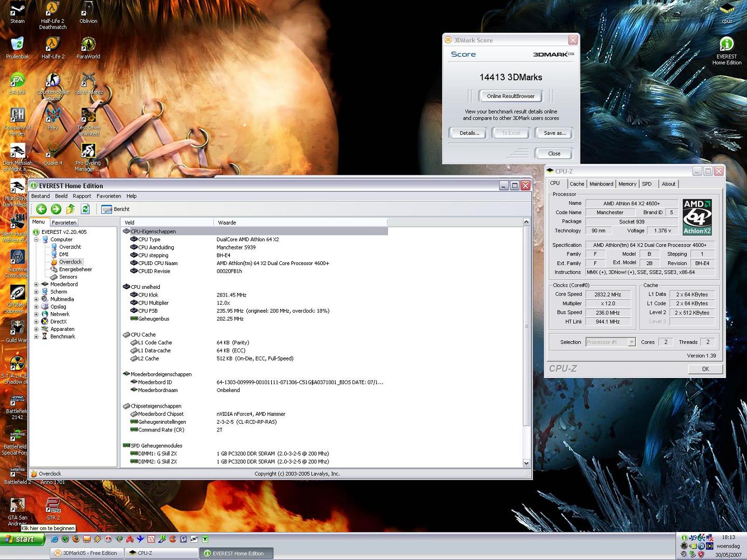Click the taskbar clock showing 18:13
The image size is (747, 560).
[x=728, y=537]
